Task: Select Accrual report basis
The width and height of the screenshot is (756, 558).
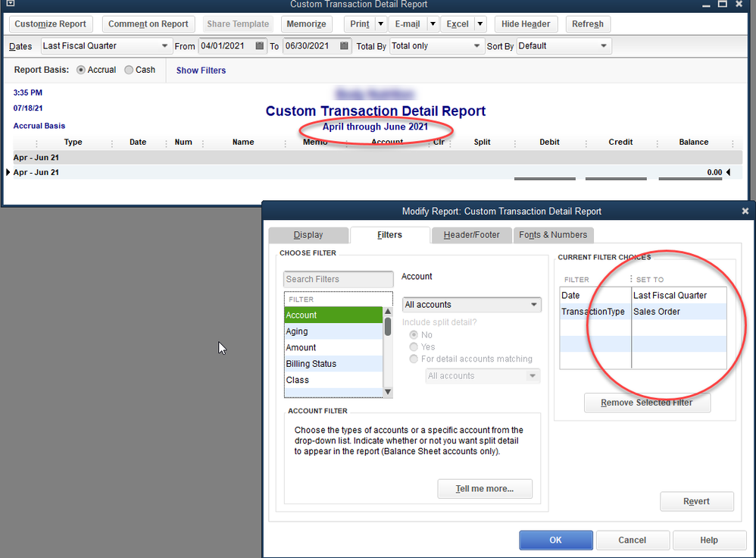Action: pos(82,70)
